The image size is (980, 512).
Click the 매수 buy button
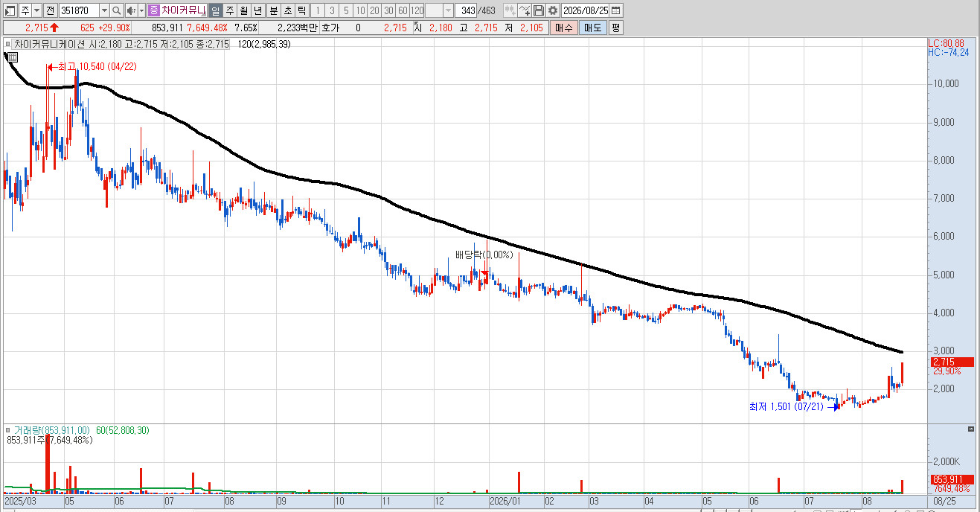click(563, 28)
